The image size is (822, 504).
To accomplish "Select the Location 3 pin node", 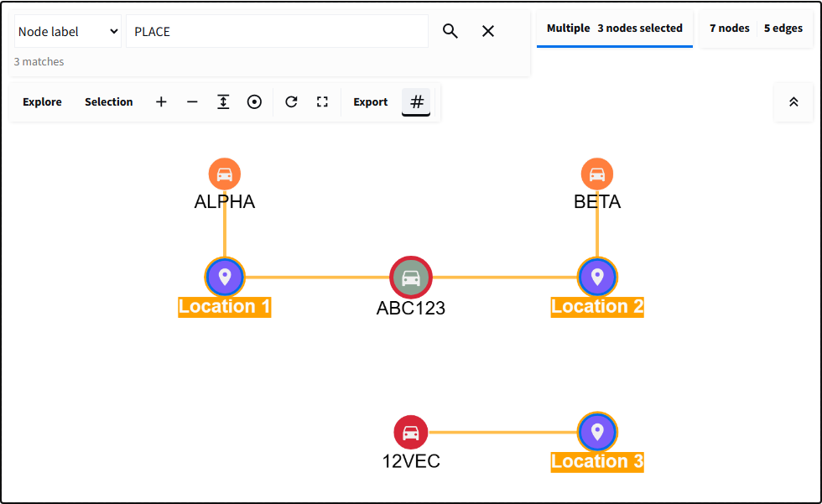I will 597,432.
